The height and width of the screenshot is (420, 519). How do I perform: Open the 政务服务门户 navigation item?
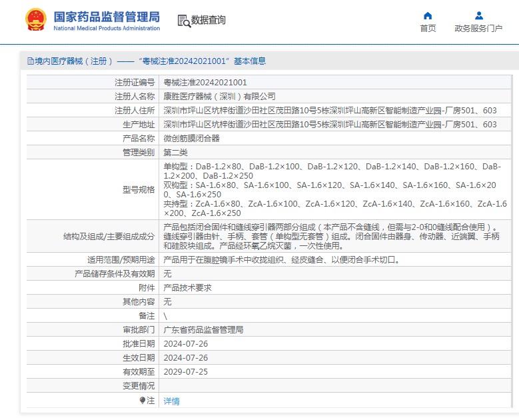478,28
